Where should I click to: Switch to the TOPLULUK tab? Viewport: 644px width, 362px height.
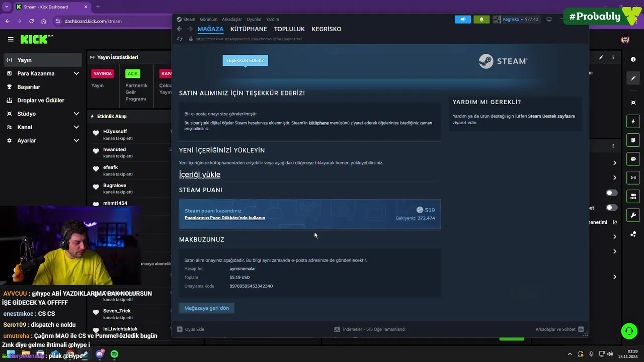(289, 29)
